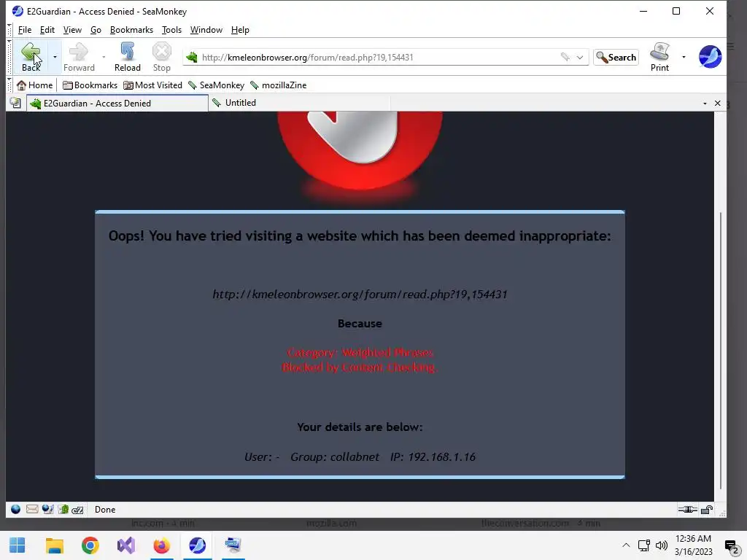Click the SeaMonkey throbber logo
The image size is (747, 560).
pyautogui.click(x=710, y=57)
